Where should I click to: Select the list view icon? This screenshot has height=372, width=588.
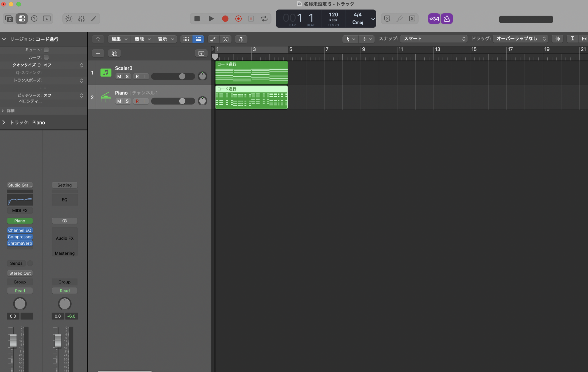pos(198,39)
